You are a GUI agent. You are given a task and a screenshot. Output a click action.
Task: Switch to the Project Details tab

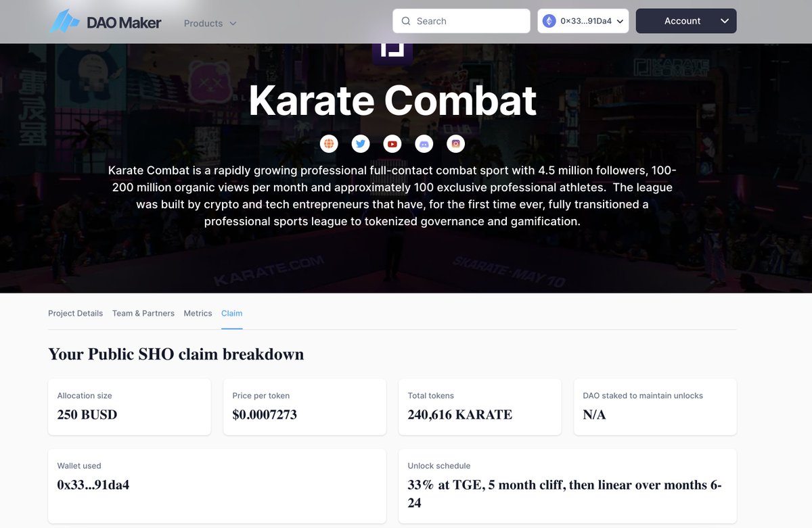coord(76,313)
